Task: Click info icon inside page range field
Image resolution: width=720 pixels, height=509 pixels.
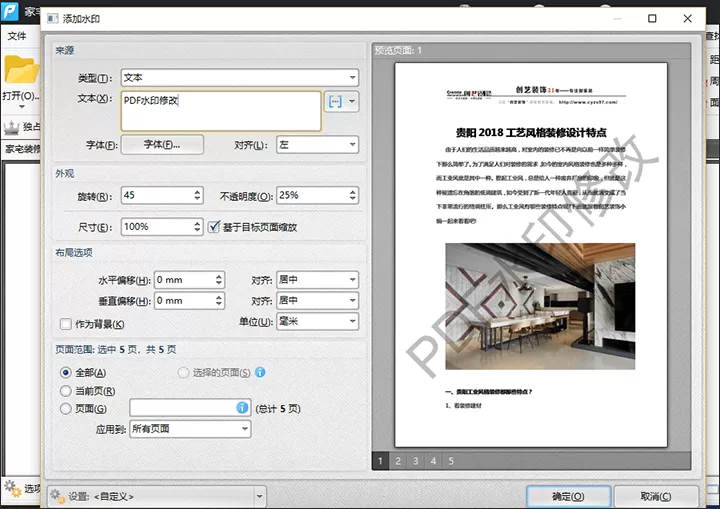Action: 242,407
